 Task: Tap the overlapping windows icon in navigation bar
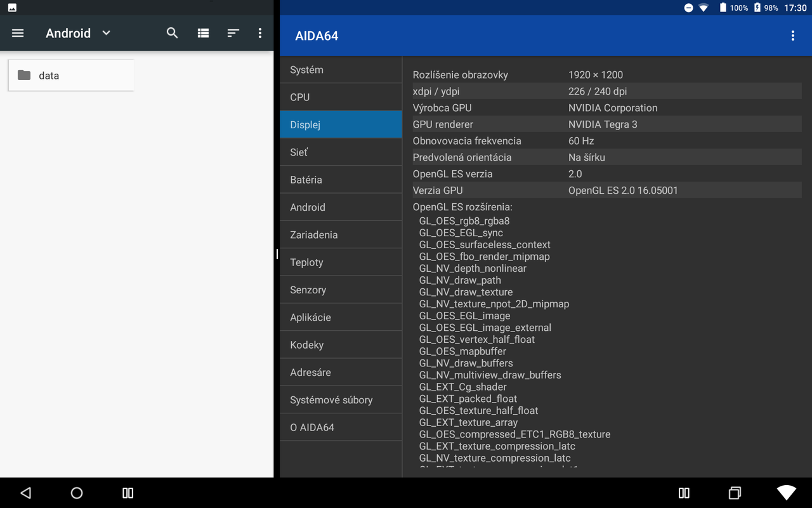(x=735, y=493)
